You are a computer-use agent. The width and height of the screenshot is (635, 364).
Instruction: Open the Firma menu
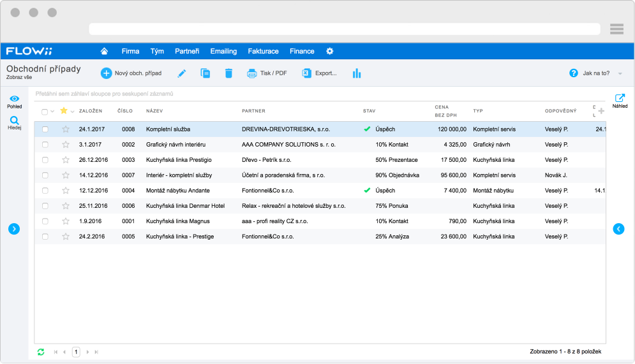pyautogui.click(x=130, y=51)
